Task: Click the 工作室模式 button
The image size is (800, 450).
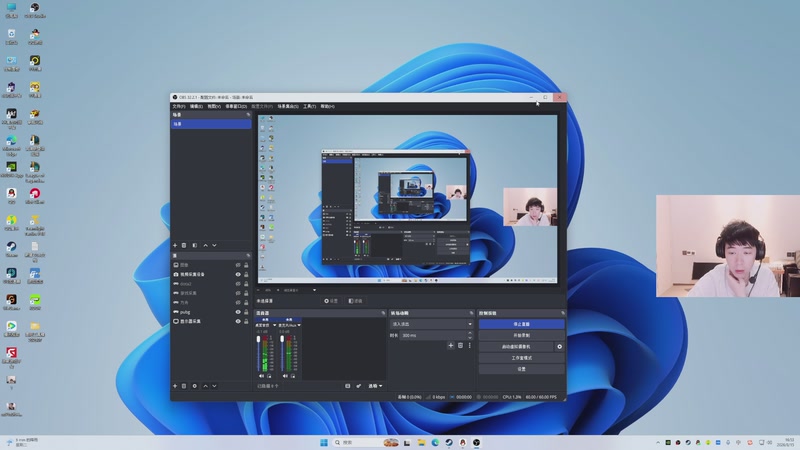Action: coord(521,358)
